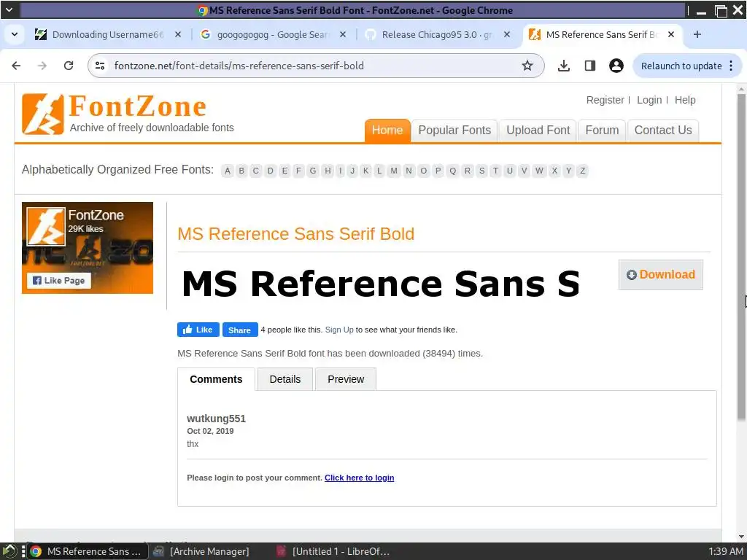The image size is (747, 560).
Task: Browse fonts starting with letter W
Action: 539,171
